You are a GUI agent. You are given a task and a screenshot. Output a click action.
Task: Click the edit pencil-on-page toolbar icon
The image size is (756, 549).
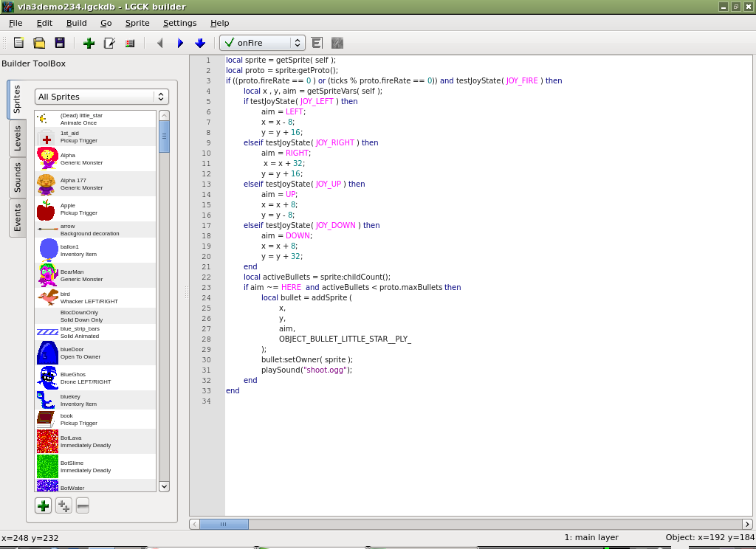109,43
